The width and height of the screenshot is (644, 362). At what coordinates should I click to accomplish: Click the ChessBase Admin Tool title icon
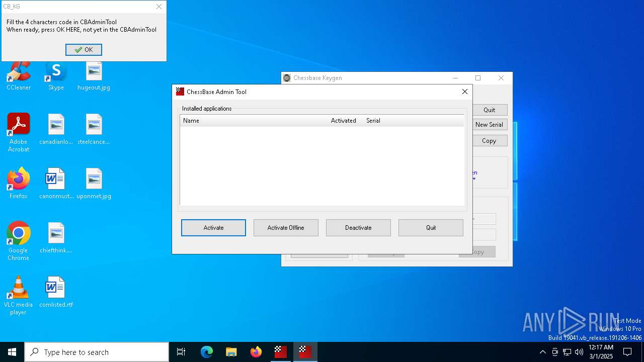tap(180, 92)
